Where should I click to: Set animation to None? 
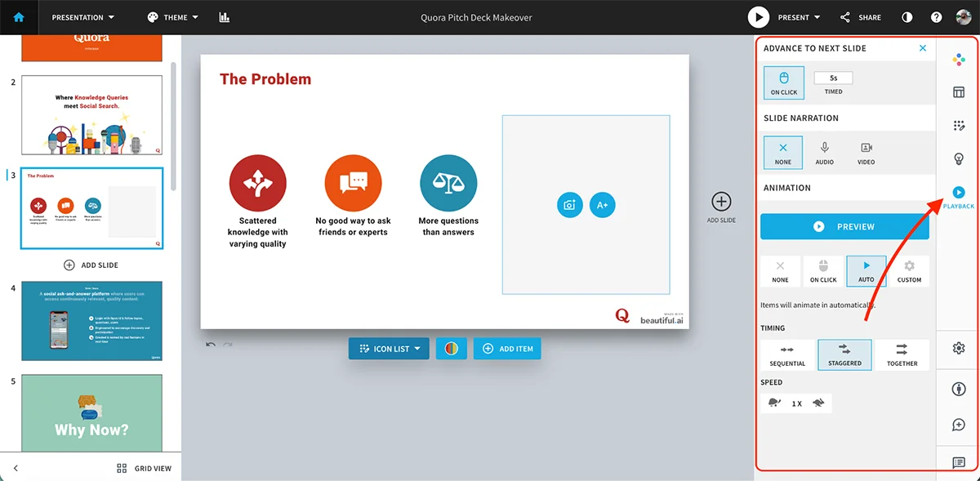coord(780,271)
